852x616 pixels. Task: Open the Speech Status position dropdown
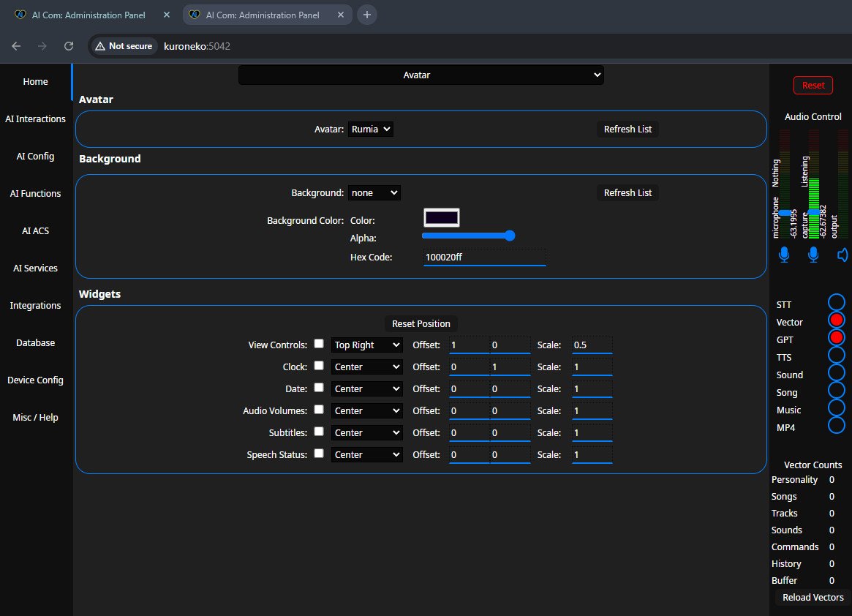click(367, 454)
